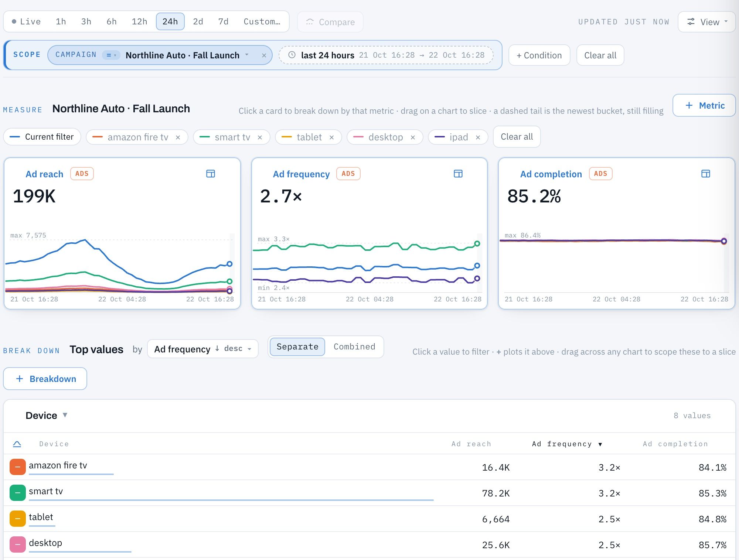Click Clear all in the scope bar
The image size is (739, 560).
(x=600, y=55)
